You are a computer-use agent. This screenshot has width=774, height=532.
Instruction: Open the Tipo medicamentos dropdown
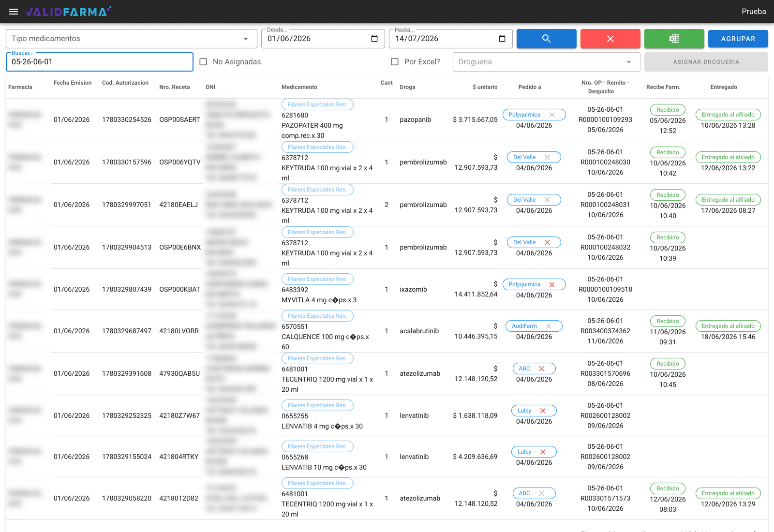tap(132, 39)
